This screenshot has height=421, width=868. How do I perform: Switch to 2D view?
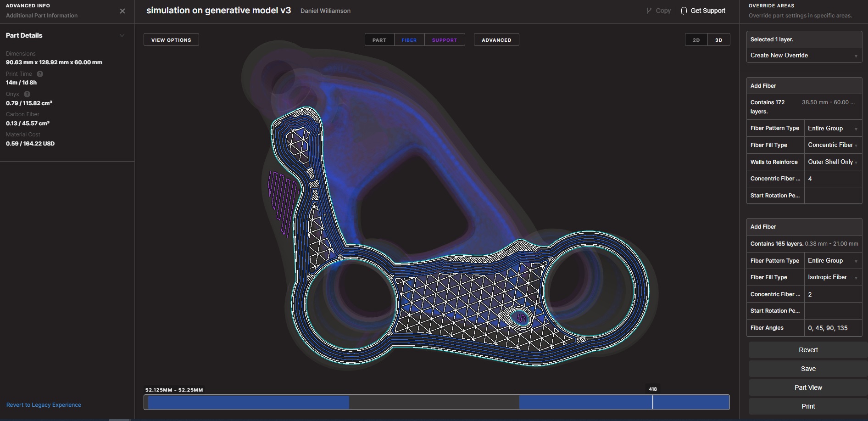(696, 40)
